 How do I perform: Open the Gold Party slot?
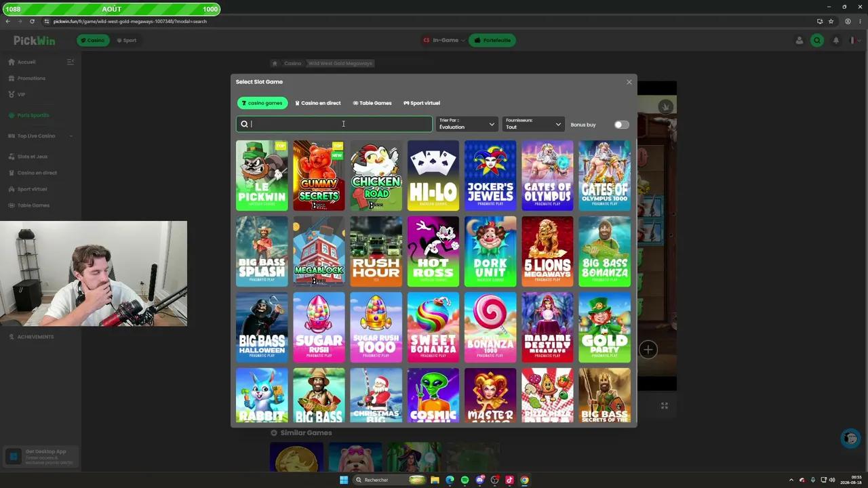(604, 327)
